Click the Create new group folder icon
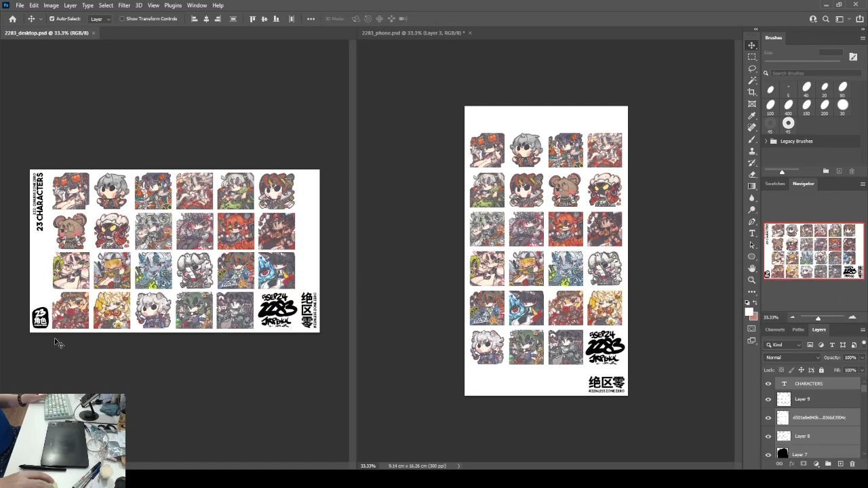 [x=828, y=464]
